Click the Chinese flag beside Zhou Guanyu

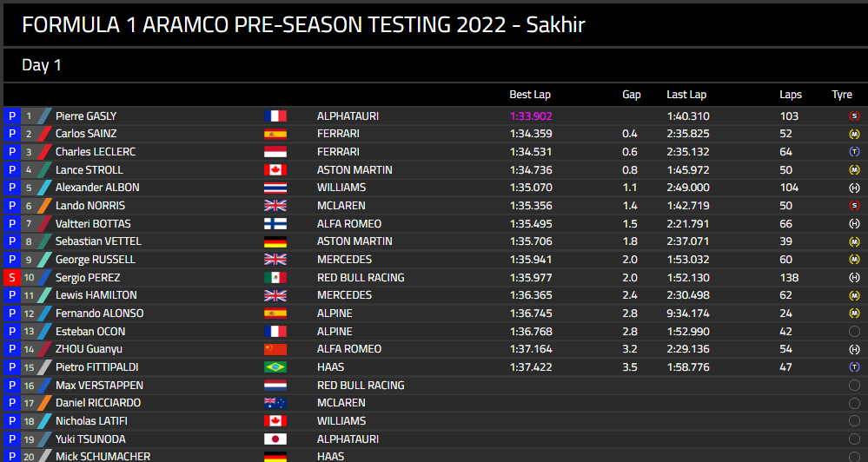point(275,349)
